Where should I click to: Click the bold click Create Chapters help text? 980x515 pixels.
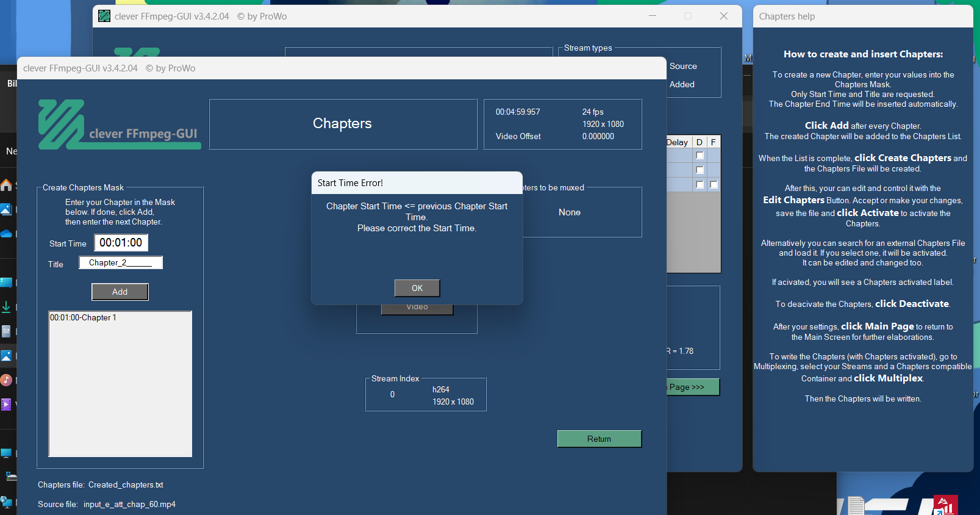[x=903, y=158]
